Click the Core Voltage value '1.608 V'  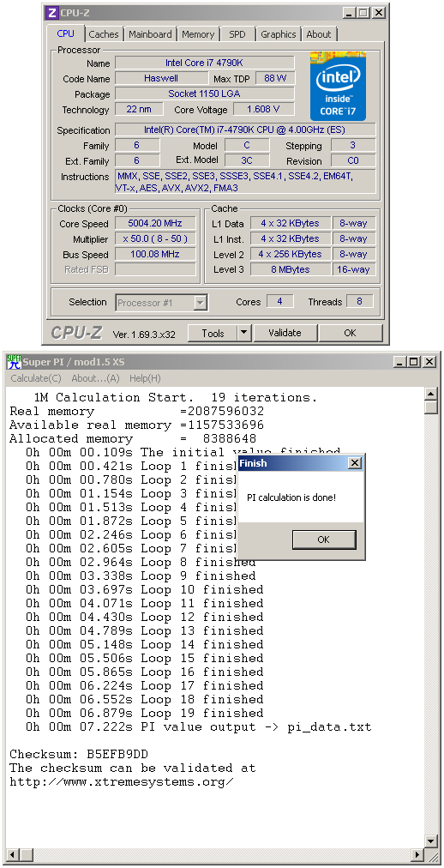pos(264,110)
